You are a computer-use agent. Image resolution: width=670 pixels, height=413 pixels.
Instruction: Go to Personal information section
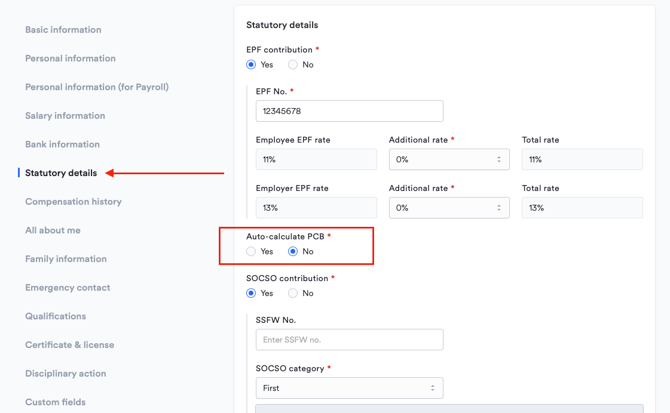click(70, 59)
